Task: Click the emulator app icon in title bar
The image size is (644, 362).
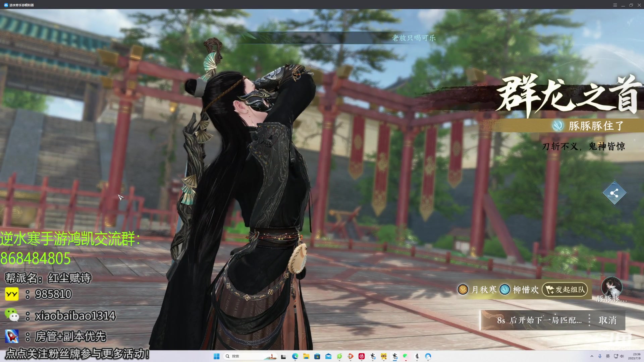Action: coord(6,5)
